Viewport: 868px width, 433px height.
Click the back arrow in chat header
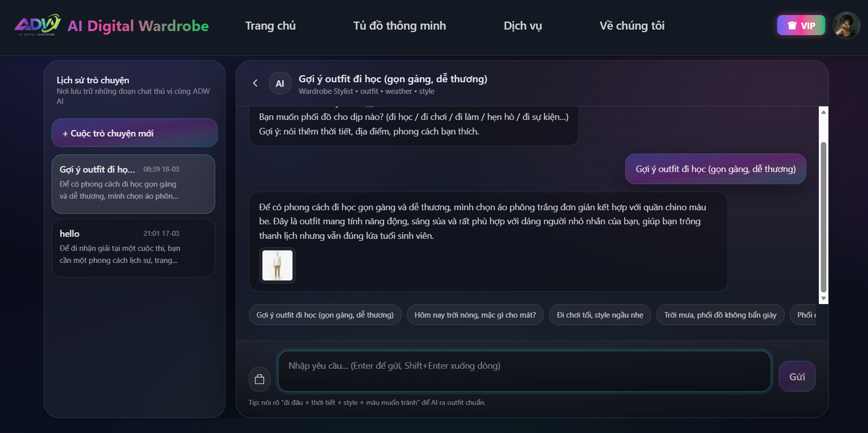click(255, 83)
